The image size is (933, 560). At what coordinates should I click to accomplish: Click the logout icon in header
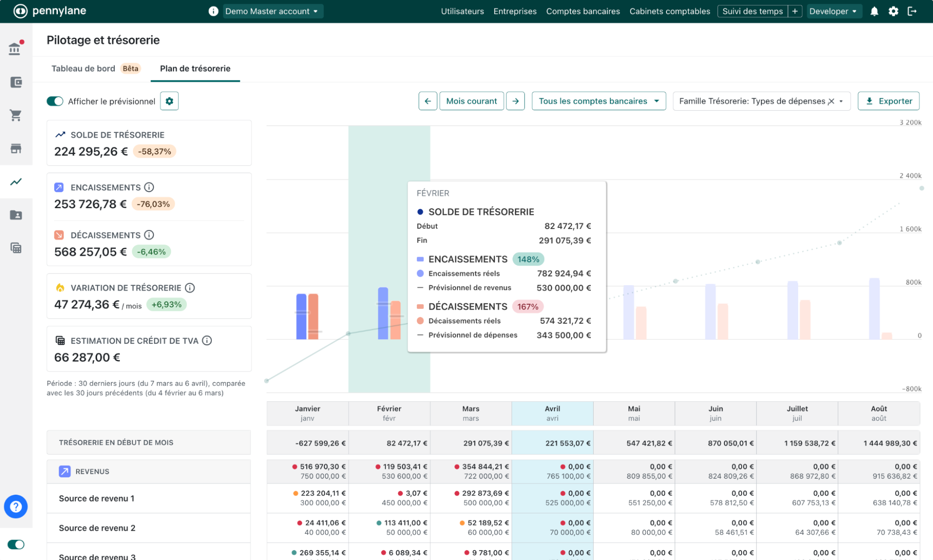(912, 11)
